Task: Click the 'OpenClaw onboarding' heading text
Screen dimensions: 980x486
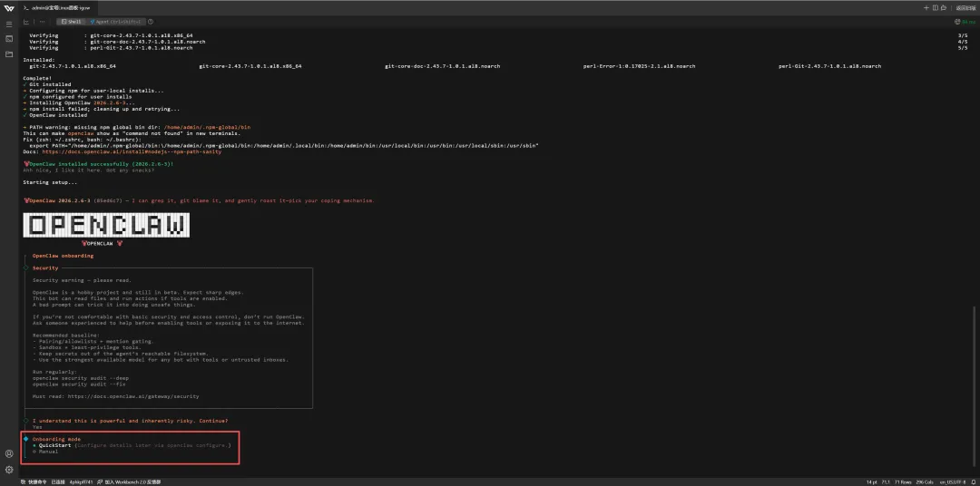Action: (x=64, y=256)
